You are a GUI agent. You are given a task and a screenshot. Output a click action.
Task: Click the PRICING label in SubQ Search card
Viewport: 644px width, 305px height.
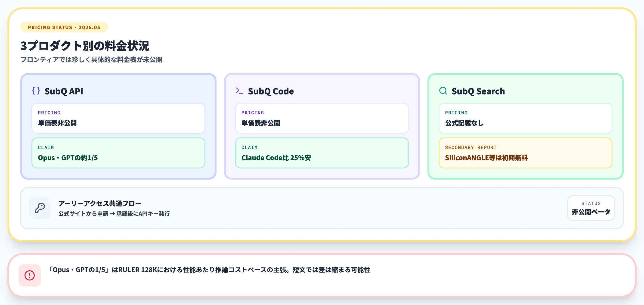coord(456,113)
